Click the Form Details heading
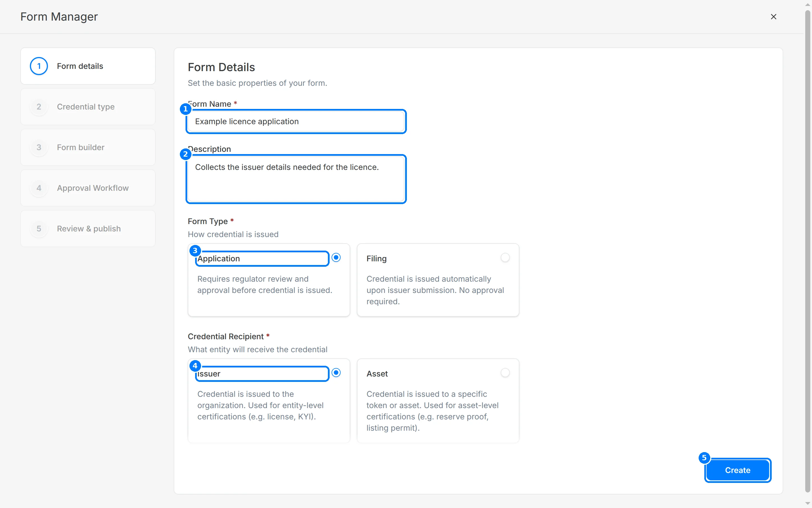812x508 pixels. (x=221, y=67)
